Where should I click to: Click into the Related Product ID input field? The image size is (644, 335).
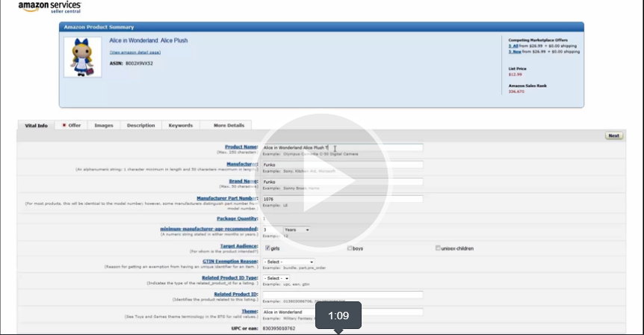(342, 295)
